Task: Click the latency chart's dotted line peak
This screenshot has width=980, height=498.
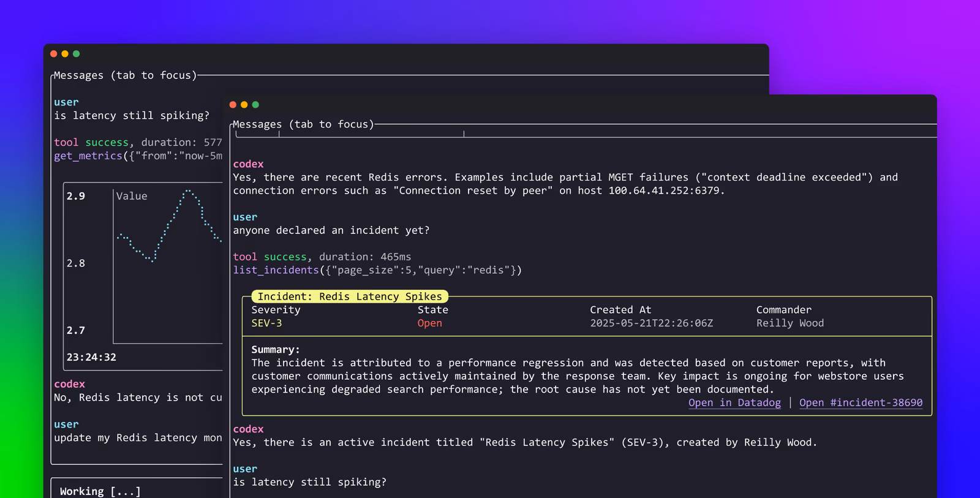Action: [x=189, y=191]
